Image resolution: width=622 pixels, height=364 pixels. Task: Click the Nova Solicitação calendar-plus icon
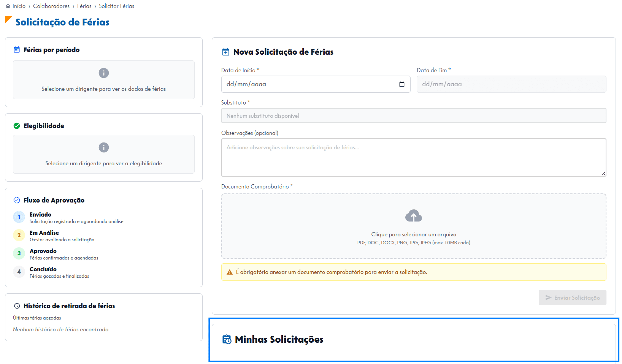click(x=226, y=52)
